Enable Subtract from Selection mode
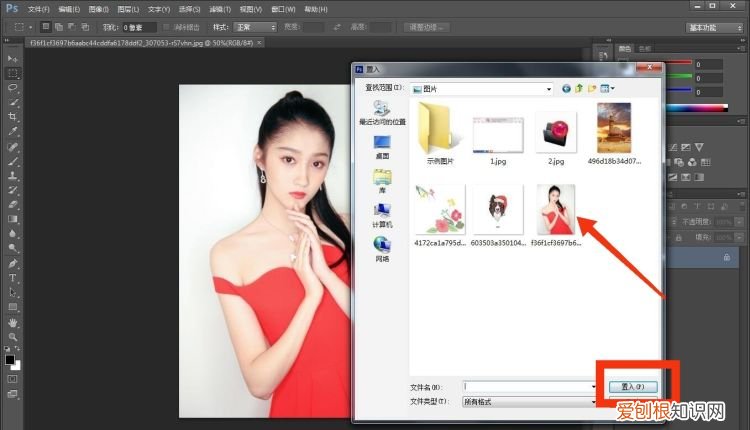This screenshot has width=750, height=430. click(x=72, y=27)
